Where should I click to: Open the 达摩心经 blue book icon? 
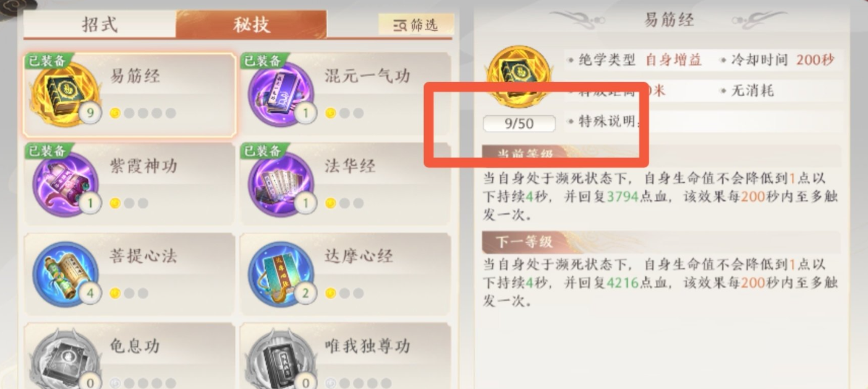(x=280, y=274)
